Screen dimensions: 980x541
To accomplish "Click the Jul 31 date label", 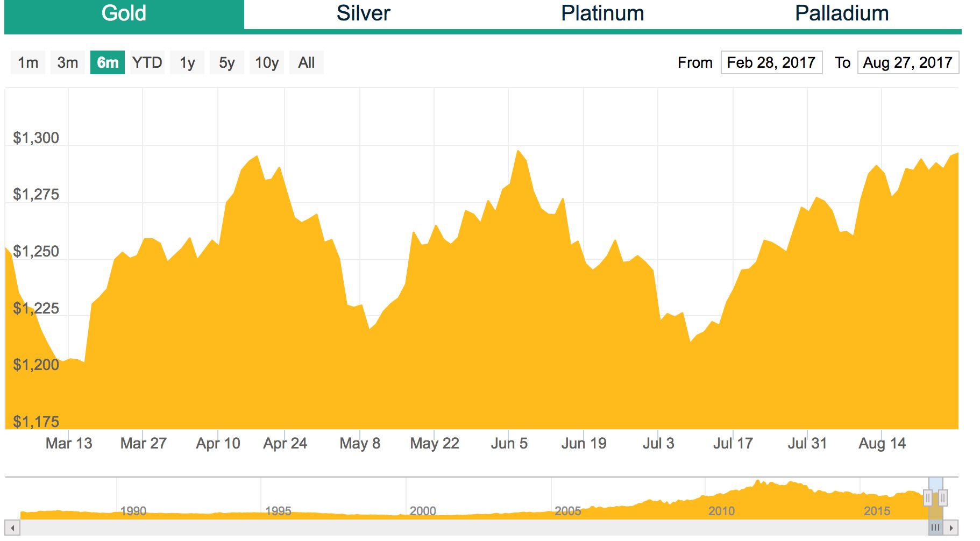I will pyautogui.click(x=807, y=444).
